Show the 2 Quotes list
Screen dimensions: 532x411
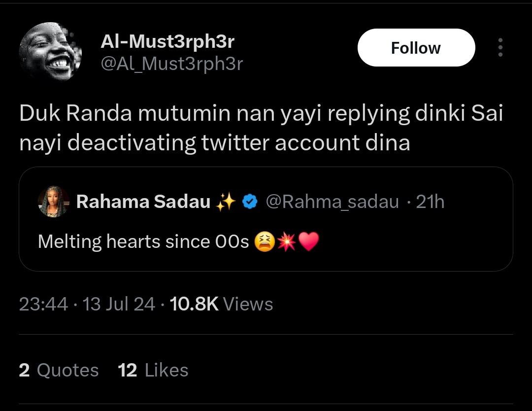point(59,370)
